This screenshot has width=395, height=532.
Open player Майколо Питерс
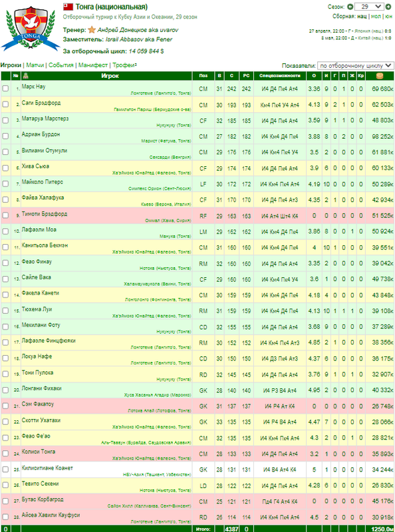coord(43,182)
